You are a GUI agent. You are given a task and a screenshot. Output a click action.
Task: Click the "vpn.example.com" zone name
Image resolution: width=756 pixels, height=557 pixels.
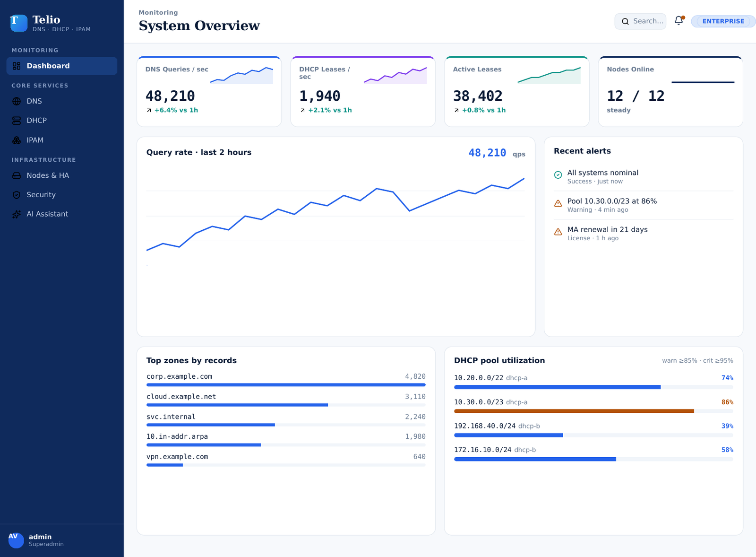coord(177,457)
